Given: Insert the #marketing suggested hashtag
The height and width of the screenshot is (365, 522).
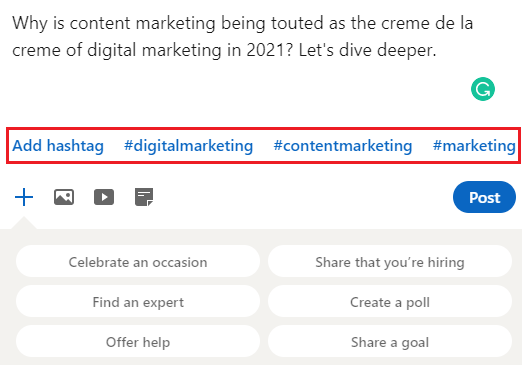Looking at the screenshot, I should pyautogui.click(x=474, y=146).
